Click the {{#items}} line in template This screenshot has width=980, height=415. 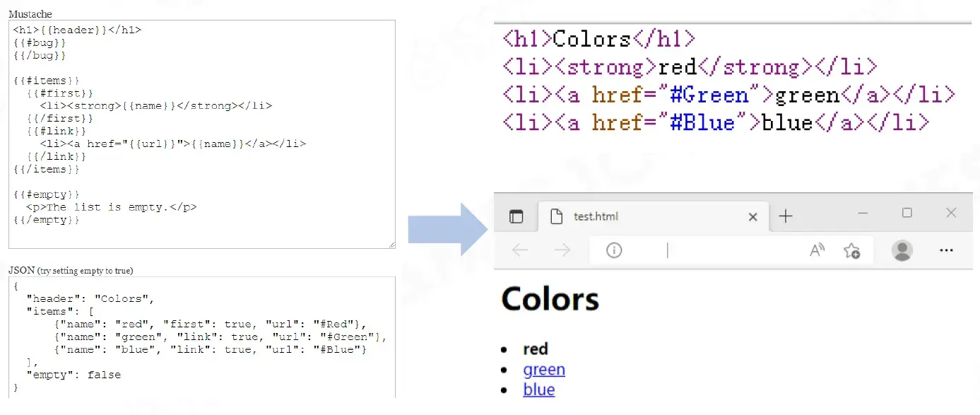pos(47,81)
